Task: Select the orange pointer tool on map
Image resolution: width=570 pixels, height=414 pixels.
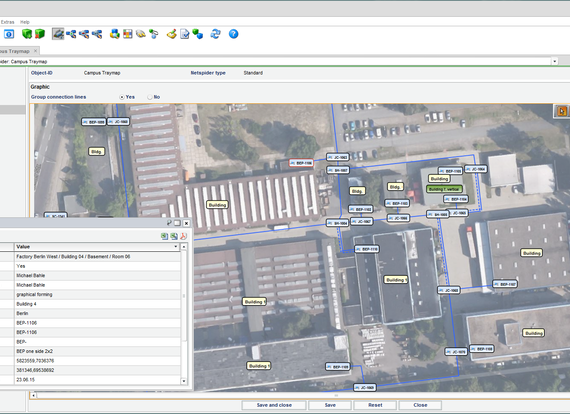Action: click(562, 111)
